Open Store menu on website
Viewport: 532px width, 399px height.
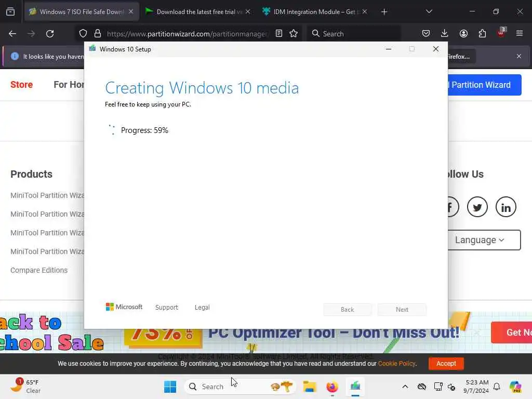pyautogui.click(x=21, y=85)
